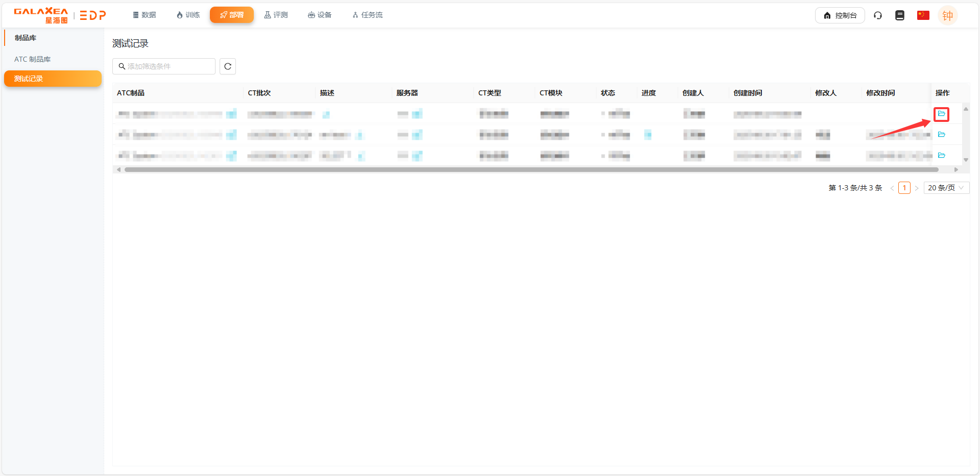Click the headset support icon

point(877,15)
